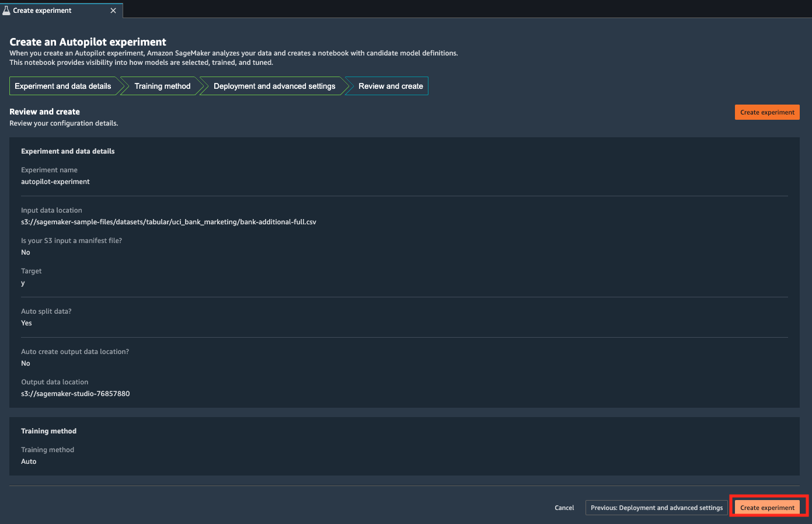812x524 pixels.
Task: Close the Create experiment tab
Action: click(x=113, y=11)
